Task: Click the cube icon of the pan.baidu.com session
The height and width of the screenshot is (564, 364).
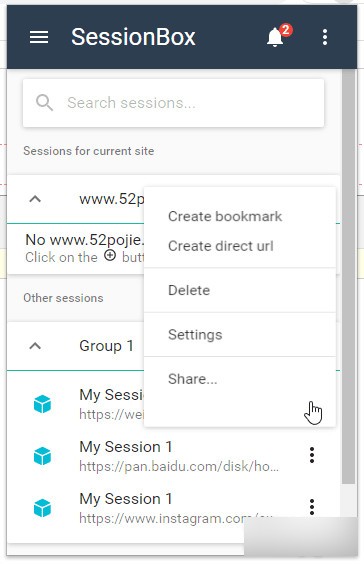Action: click(42, 456)
